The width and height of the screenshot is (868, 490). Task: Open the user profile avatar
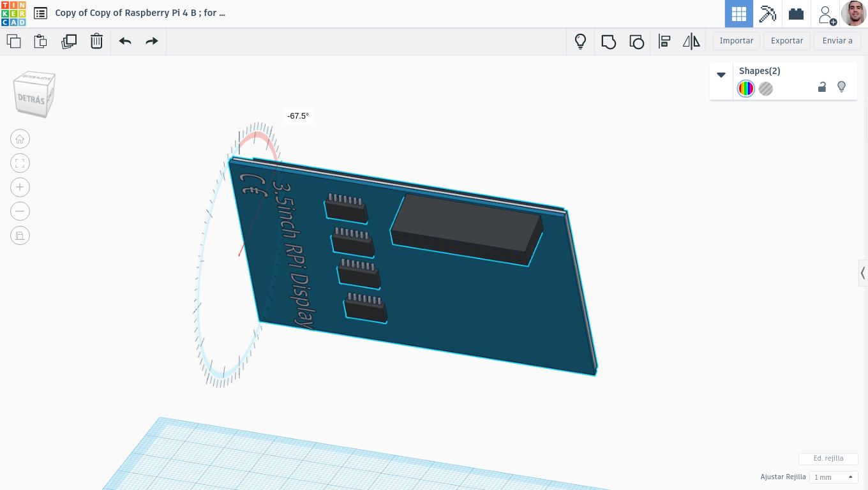(x=854, y=13)
